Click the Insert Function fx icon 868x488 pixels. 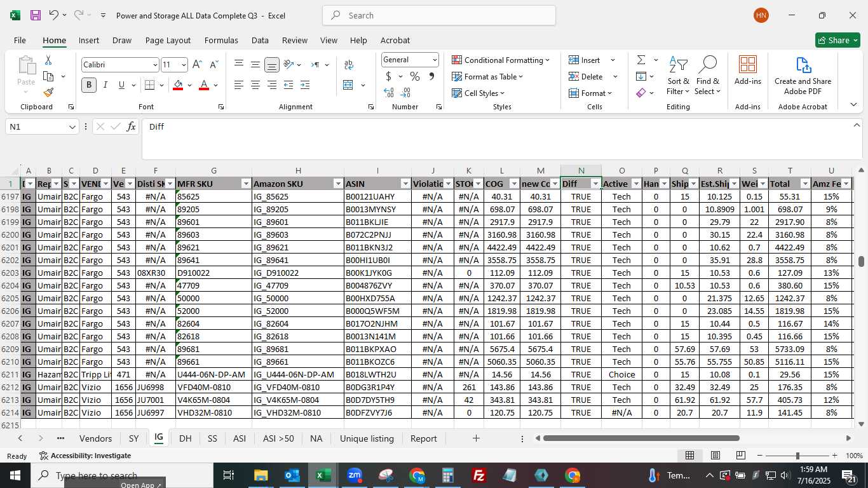click(x=131, y=127)
